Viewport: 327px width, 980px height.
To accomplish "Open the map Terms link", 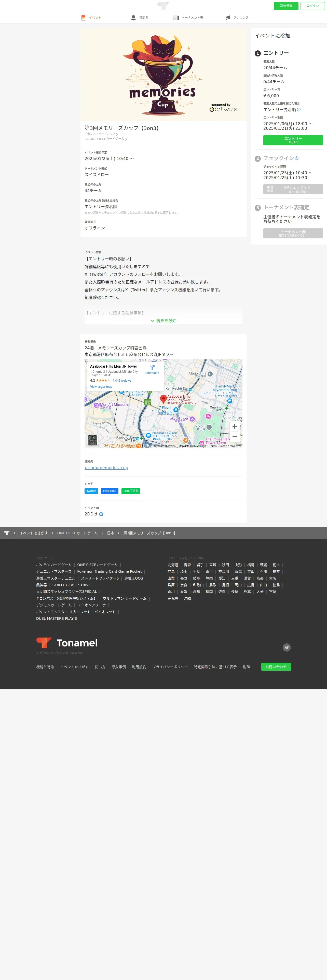I will 213,446.
